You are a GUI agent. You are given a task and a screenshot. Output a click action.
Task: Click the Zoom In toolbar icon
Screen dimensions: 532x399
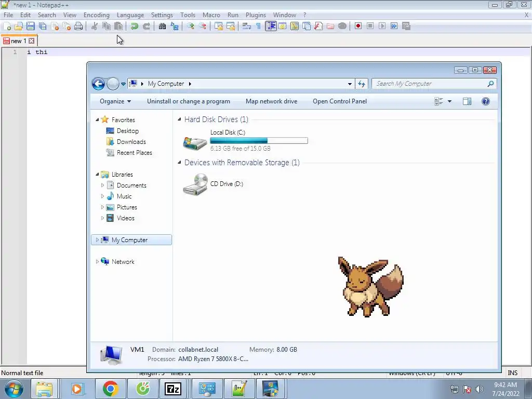click(x=190, y=26)
